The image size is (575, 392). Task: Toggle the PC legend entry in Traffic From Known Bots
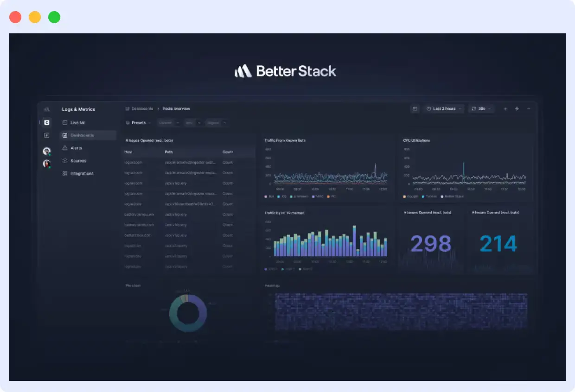click(x=331, y=196)
